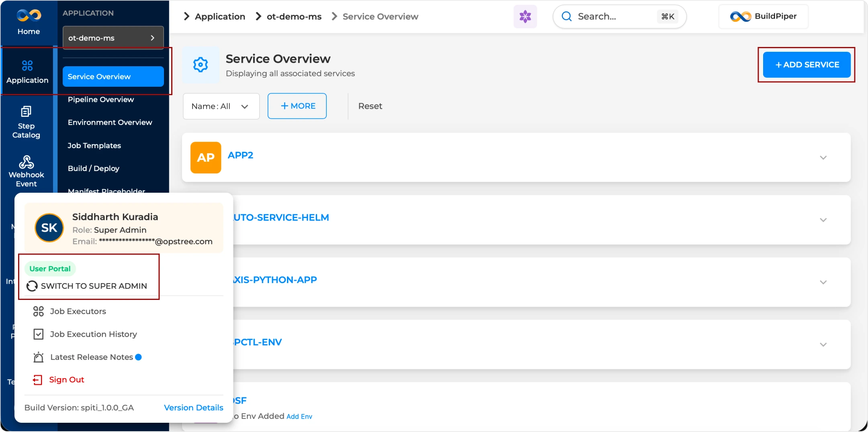This screenshot has height=432, width=868.
Task: Click the SK user avatar
Action: tap(49, 228)
